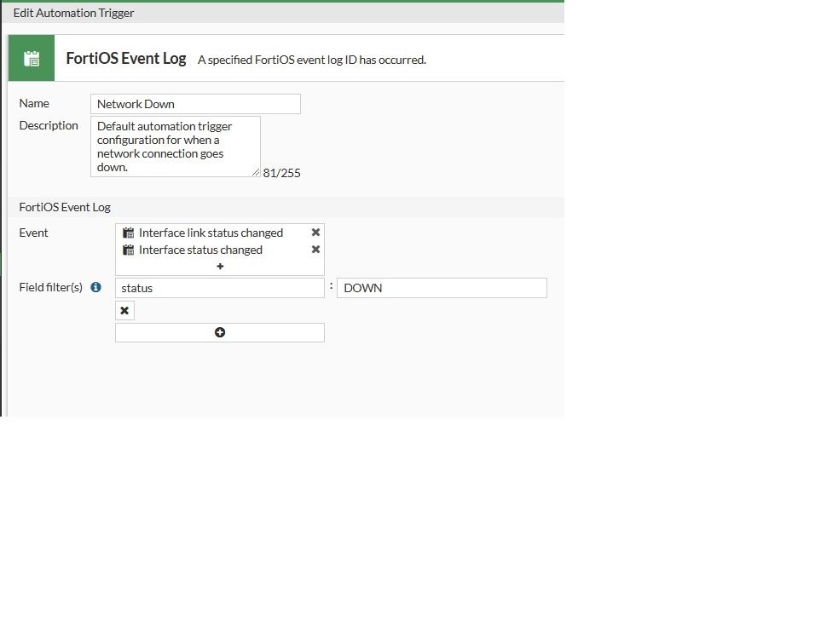The image size is (815, 644).
Task: Edit the filter field name 'status'
Action: pos(220,288)
